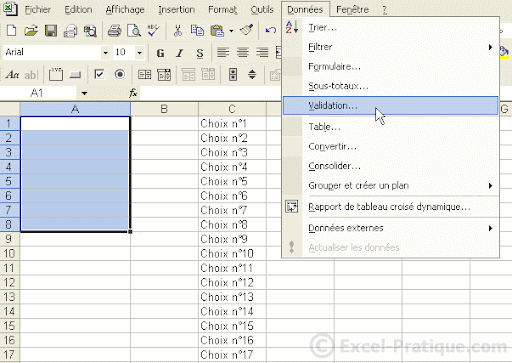Select the Label (Aa) form control
The image size is (512, 363).
12,75
